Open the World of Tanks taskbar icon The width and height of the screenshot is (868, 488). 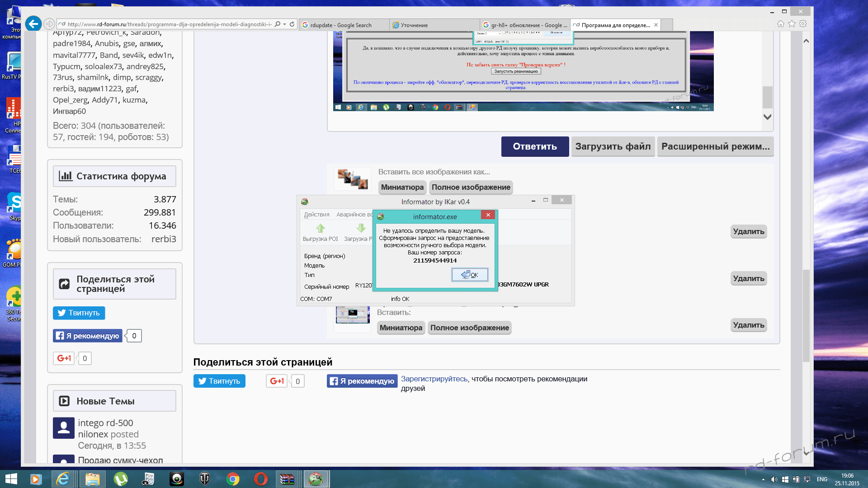(x=205, y=479)
